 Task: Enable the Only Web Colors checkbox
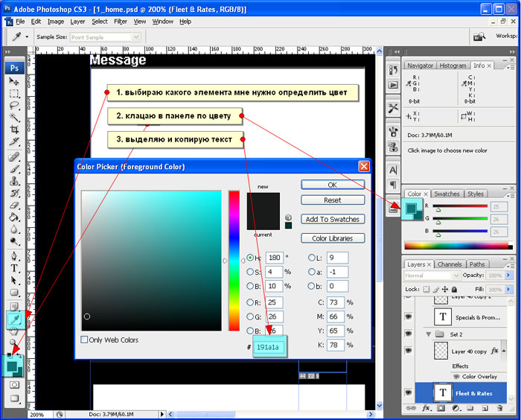tap(85, 340)
